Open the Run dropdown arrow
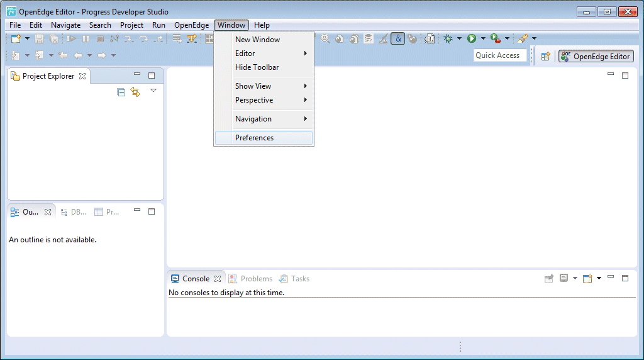The image size is (644, 360). [483, 38]
